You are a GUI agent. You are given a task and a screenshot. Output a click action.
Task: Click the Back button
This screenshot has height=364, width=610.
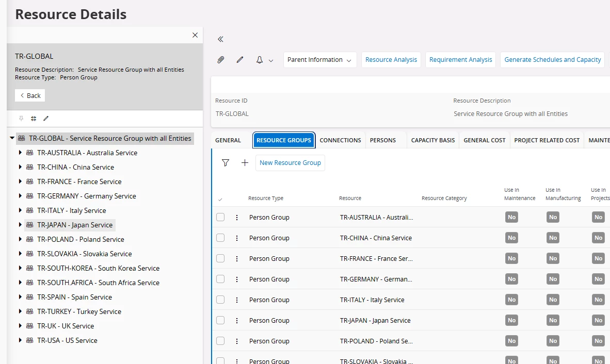30,95
